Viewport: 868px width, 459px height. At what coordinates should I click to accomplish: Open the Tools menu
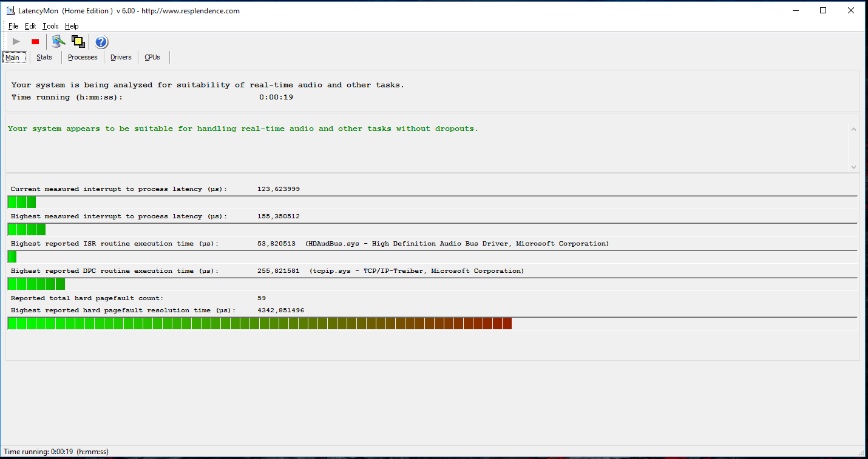click(50, 26)
